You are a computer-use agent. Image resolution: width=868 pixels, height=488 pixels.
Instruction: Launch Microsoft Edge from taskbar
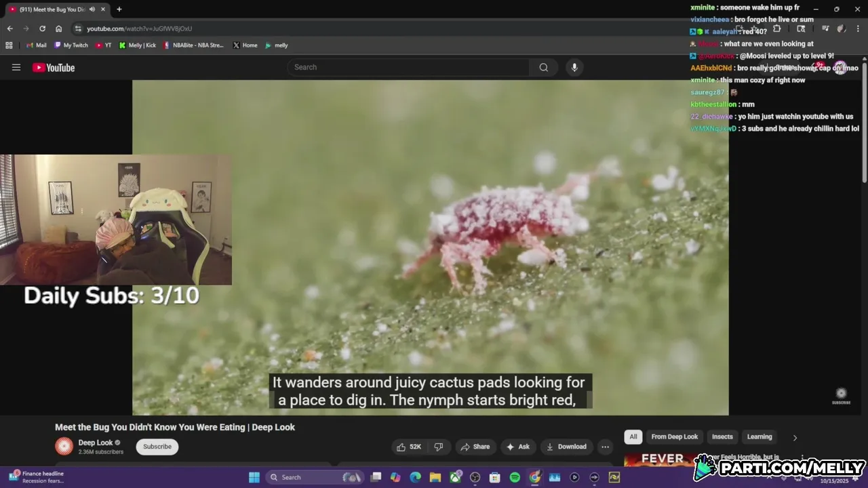tap(415, 477)
